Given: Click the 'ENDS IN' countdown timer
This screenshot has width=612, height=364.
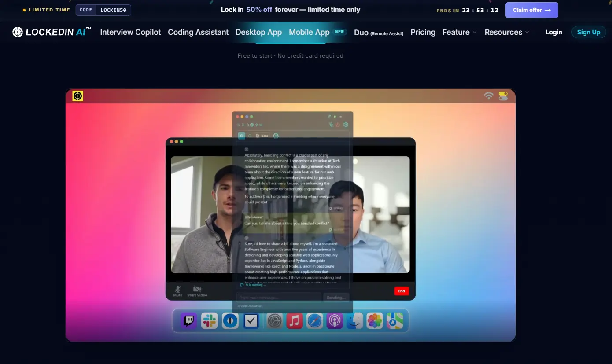Looking at the screenshot, I should (467, 10).
